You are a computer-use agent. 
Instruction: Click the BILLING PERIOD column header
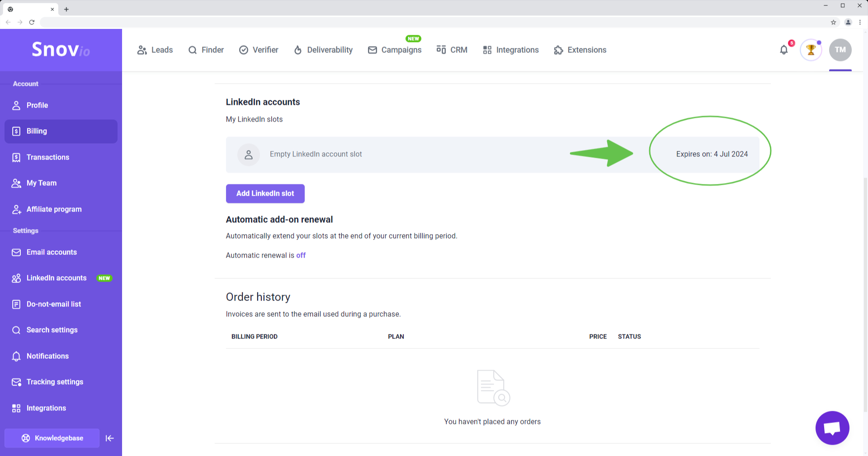point(255,337)
